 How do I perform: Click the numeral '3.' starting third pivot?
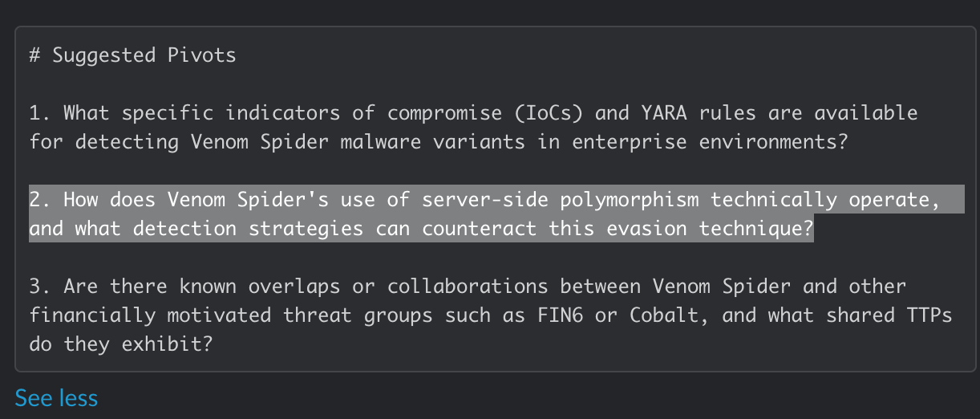(41, 287)
